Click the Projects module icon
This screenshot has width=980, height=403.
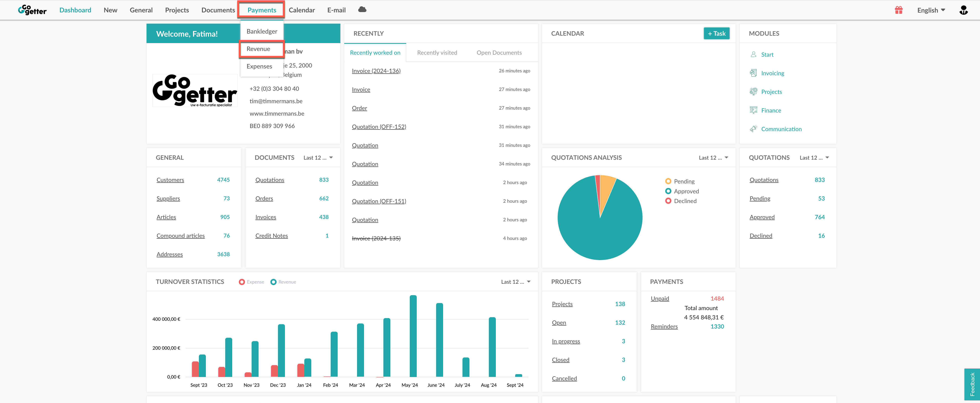point(753,92)
